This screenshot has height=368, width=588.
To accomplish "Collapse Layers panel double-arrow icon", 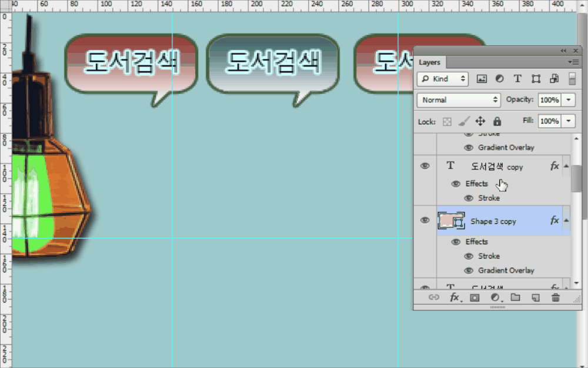I will pyautogui.click(x=563, y=51).
